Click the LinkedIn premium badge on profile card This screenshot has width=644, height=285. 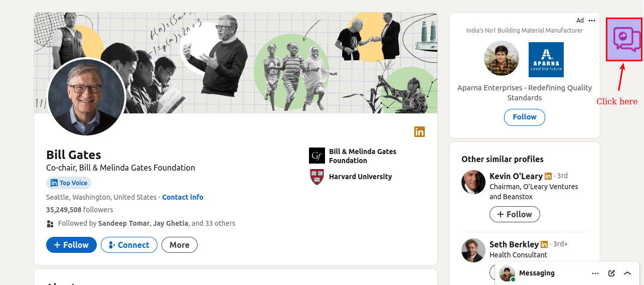pyautogui.click(x=419, y=131)
